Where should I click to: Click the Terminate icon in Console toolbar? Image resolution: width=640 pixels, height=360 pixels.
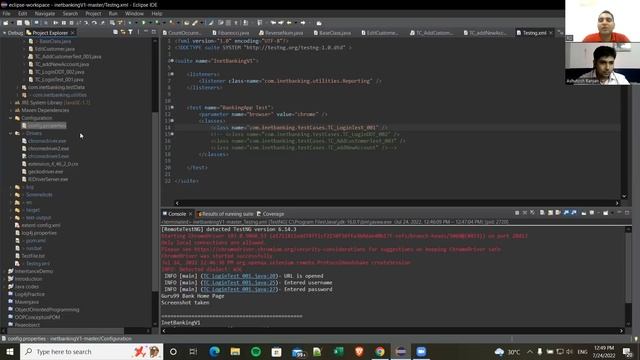click(517, 213)
